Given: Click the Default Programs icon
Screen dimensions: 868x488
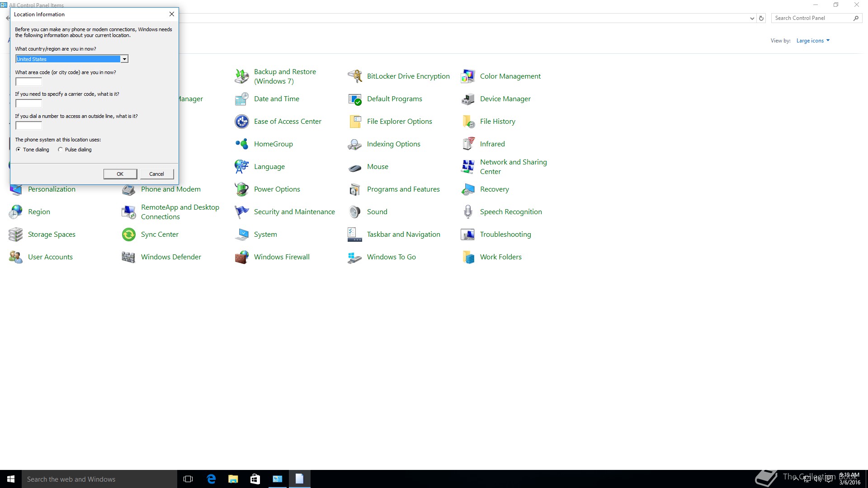Looking at the screenshot, I should coord(355,99).
